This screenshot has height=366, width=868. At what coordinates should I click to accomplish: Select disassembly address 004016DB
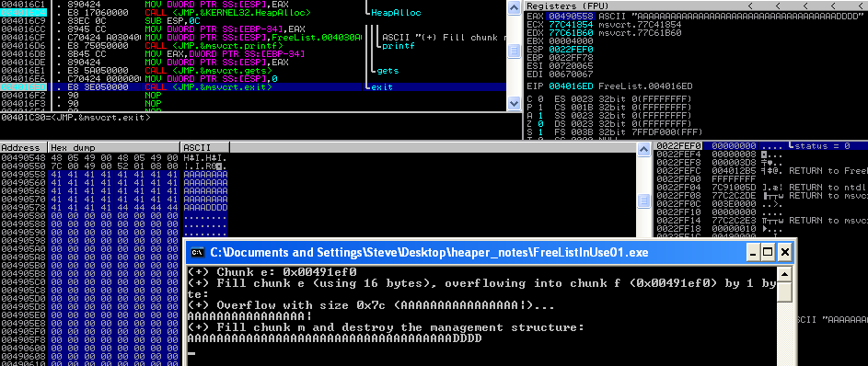23,54
